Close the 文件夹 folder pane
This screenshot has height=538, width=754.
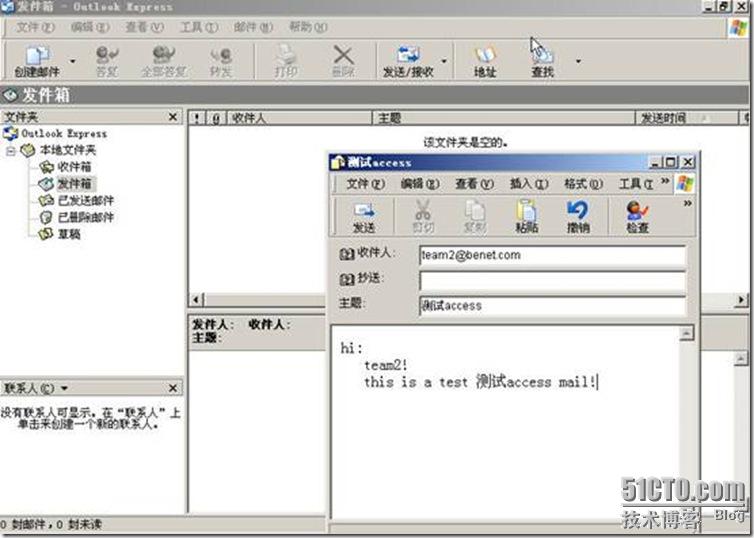pos(173,117)
